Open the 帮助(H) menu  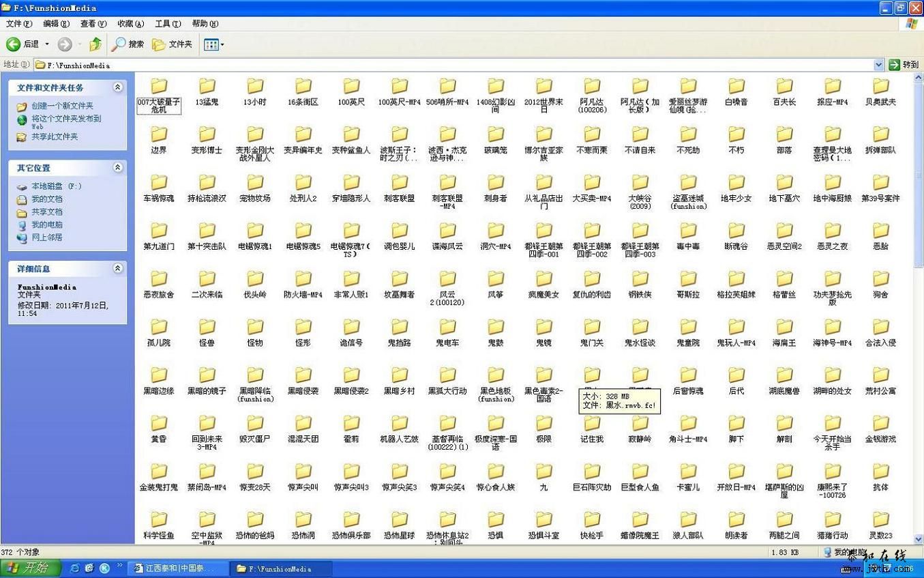pos(205,23)
